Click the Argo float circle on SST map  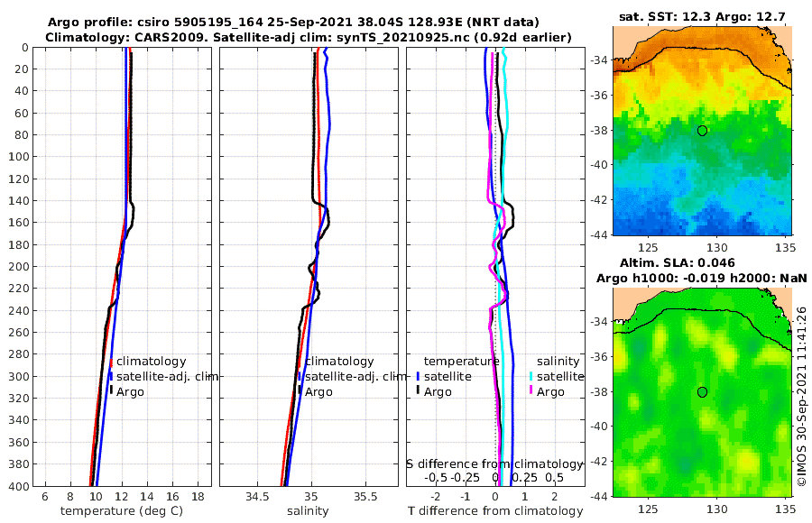[702, 131]
